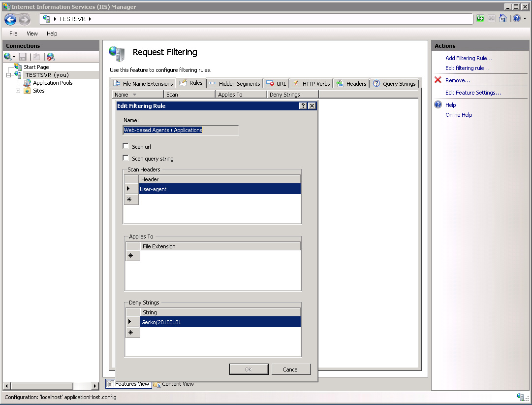Select Start Page in the tree
The image size is (532, 405).
pos(36,67)
